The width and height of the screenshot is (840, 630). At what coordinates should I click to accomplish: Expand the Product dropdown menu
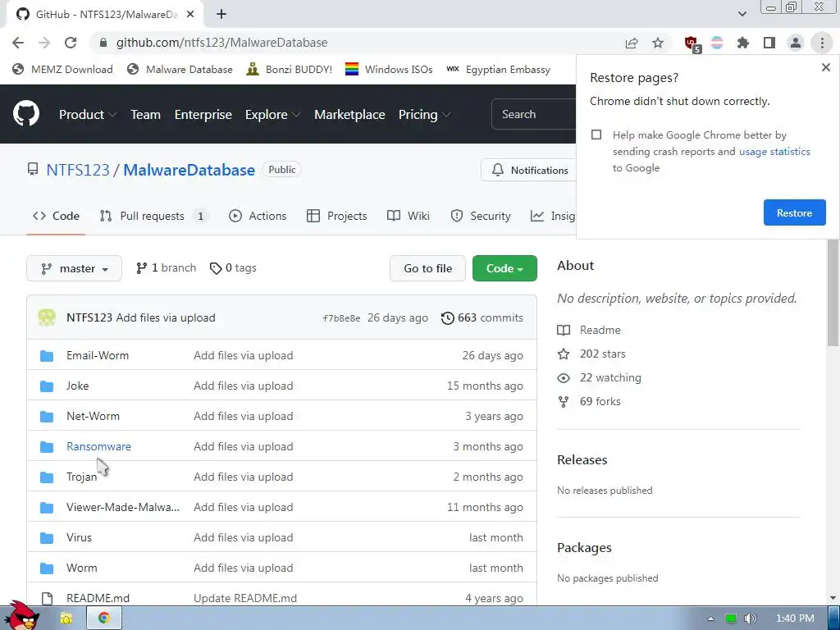[88, 114]
